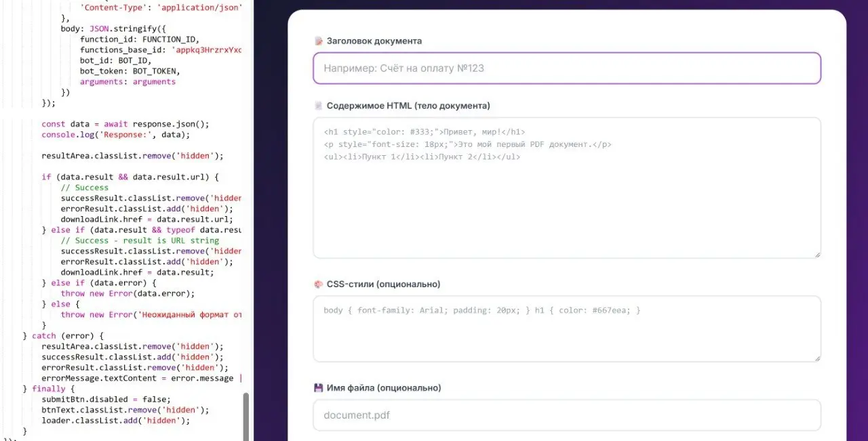Click the label 'Содержимое HTML (тело документа)'

pyautogui.click(x=408, y=106)
